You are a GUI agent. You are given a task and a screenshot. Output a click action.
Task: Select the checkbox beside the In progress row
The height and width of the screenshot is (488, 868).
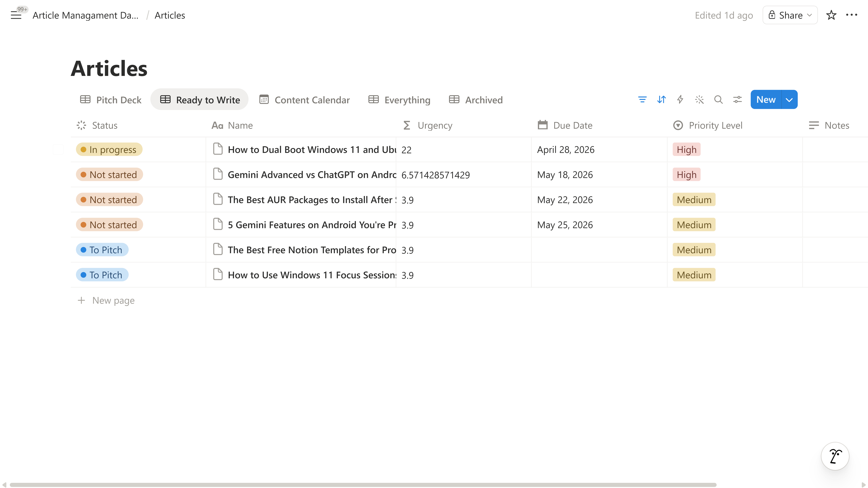pos(58,150)
